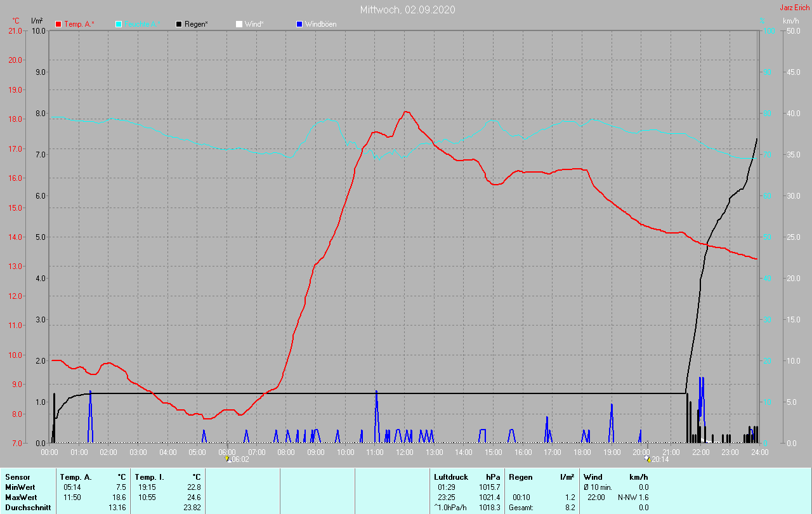Viewport: 812px width, 514px height.
Task: Select the Temp. A. legend label
Action: click(x=79, y=24)
